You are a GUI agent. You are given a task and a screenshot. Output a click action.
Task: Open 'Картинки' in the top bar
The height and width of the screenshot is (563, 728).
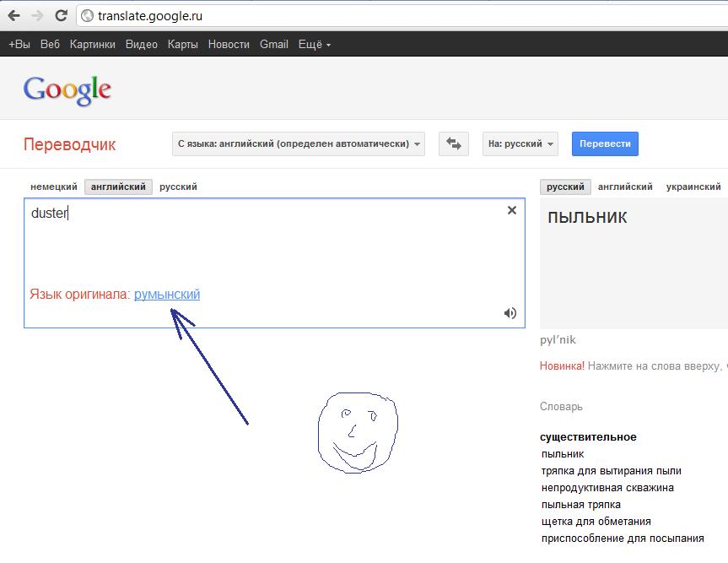[93, 44]
